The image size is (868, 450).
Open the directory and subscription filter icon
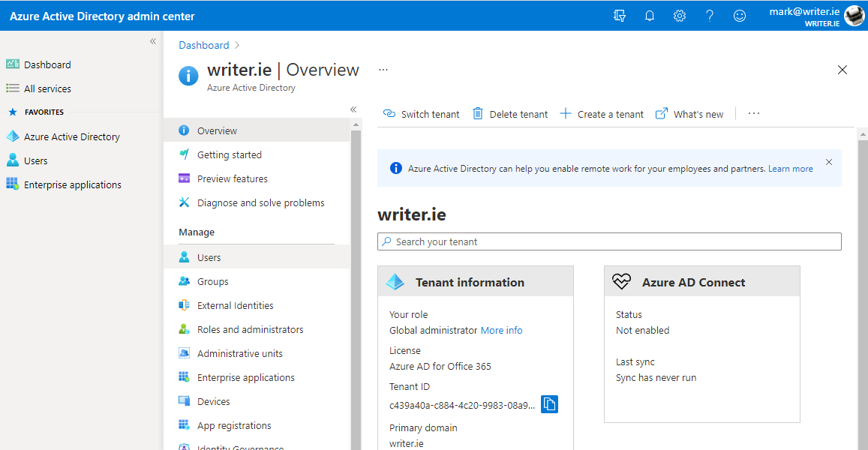(x=620, y=16)
